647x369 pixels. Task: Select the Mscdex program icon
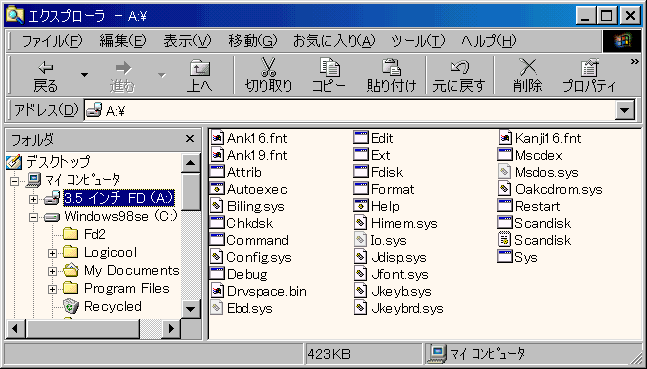click(x=505, y=155)
